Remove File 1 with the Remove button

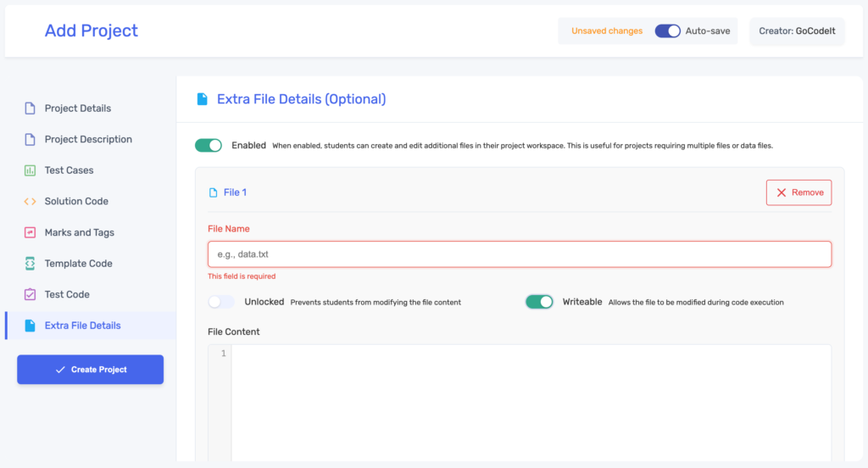click(x=798, y=192)
